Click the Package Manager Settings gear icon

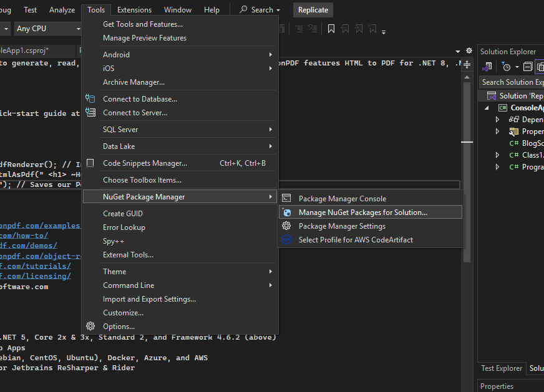[x=286, y=226]
